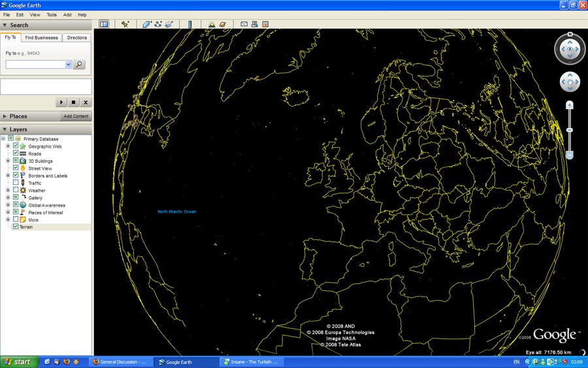Toggle sunlight across the landscape icon
The width and height of the screenshot is (588, 368).
(x=212, y=24)
